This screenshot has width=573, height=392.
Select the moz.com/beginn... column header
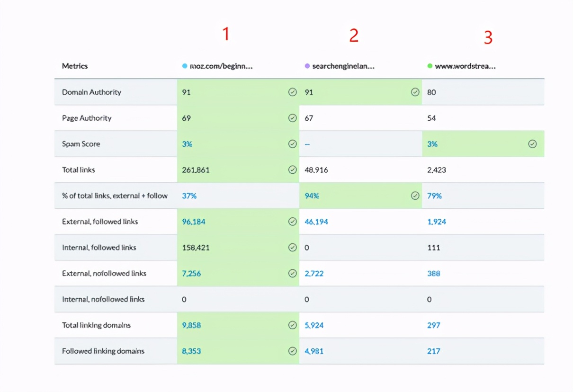tap(221, 66)
